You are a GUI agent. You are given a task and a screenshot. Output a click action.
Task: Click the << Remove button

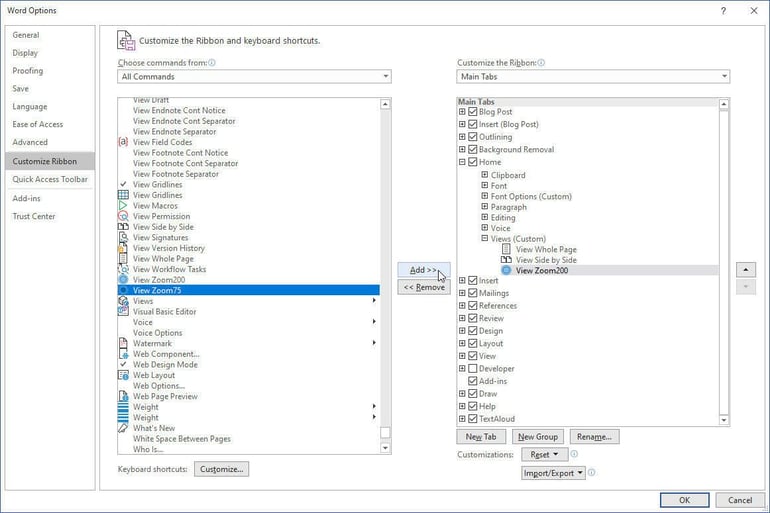click(x=423, y=287)
